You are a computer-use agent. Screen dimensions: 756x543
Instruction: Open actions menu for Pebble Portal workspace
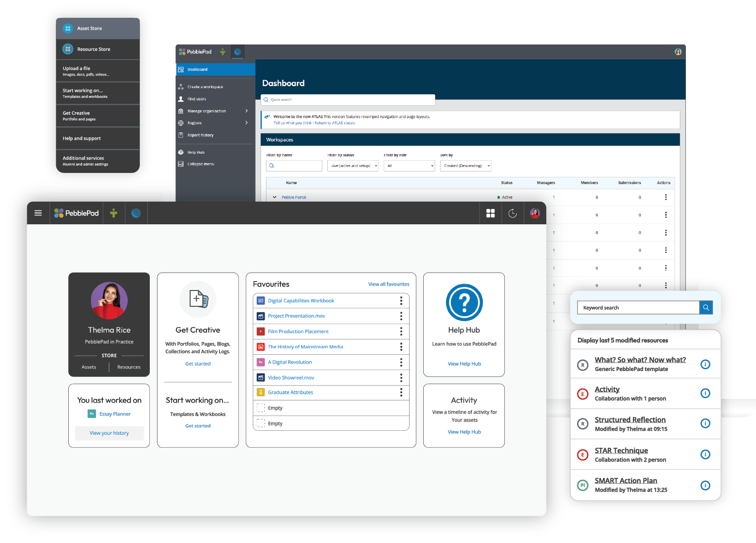point(666,197)
